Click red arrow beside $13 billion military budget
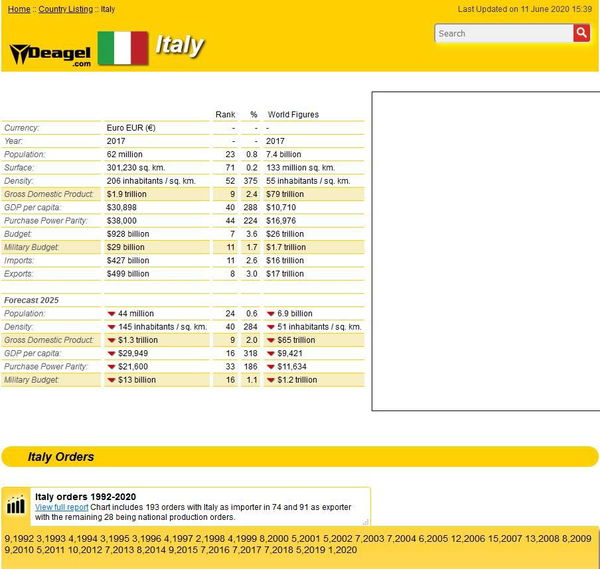This screenshot has height=569, width=600. pos(110,380)
